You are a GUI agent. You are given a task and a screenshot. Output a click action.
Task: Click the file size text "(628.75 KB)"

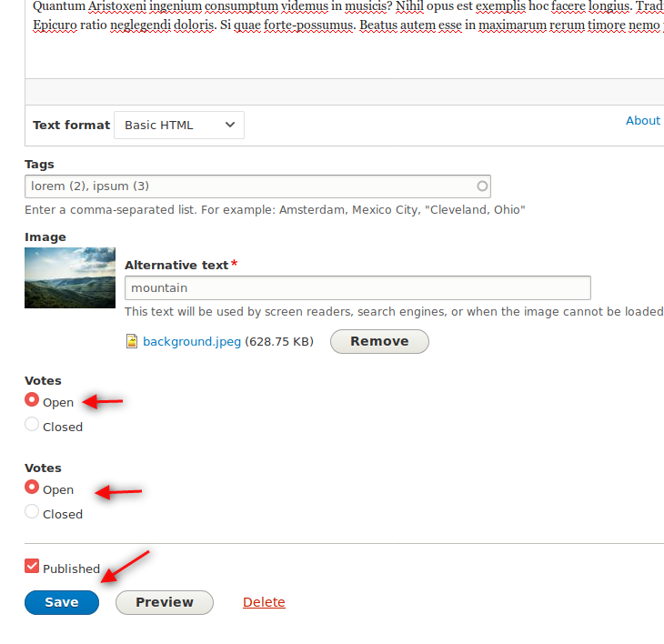tap(279, 341)
